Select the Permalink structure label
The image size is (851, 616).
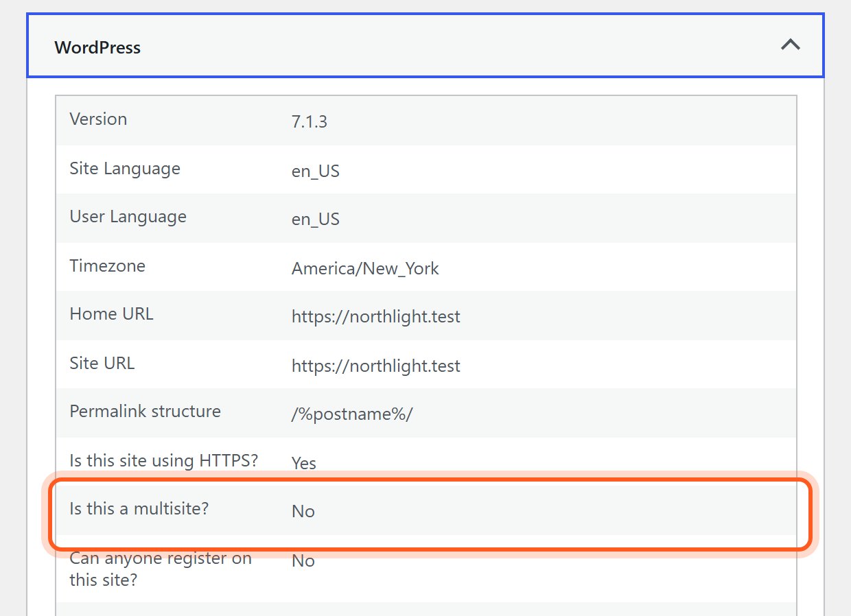click(145, 411)
